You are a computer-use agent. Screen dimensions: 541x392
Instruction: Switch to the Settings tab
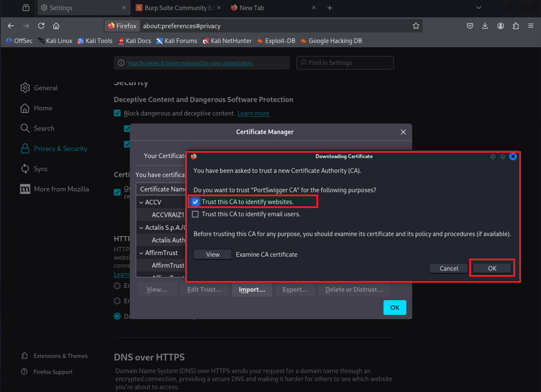pos(84,8)
